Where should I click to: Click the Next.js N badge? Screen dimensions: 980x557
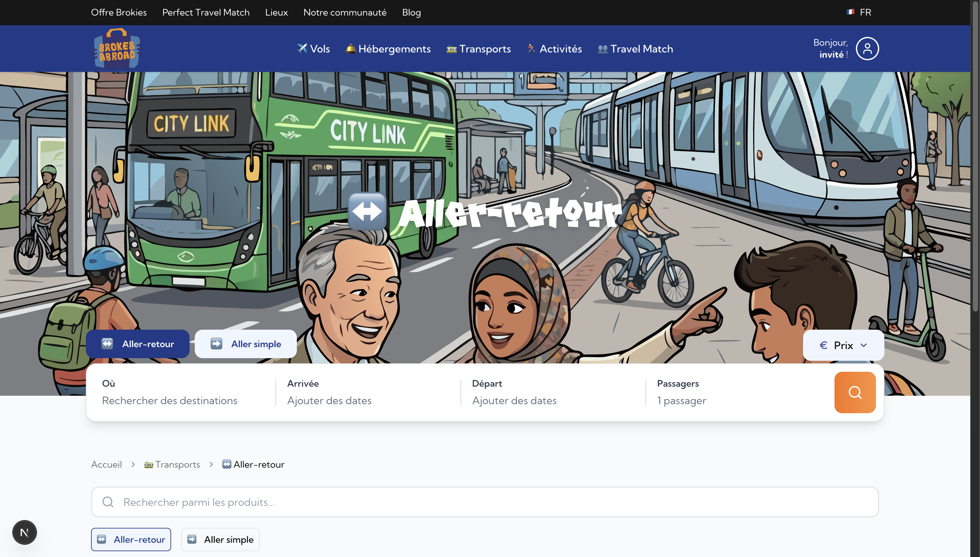25,532
